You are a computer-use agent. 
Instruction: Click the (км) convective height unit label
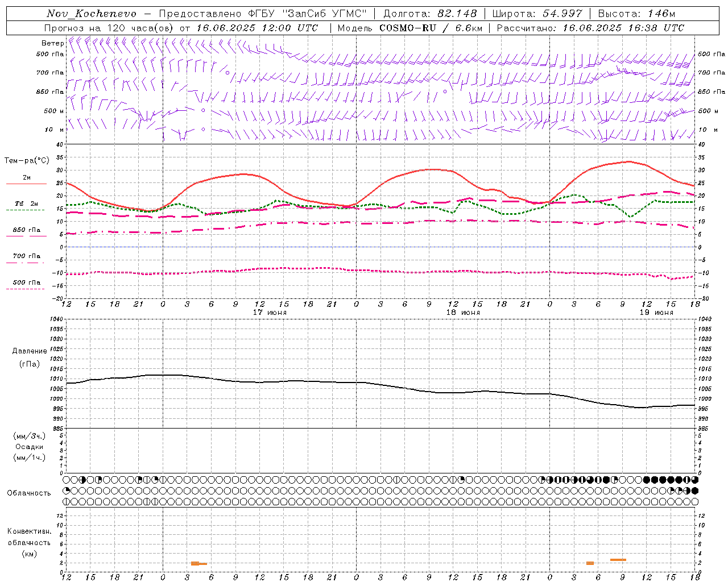pos(29,554)
